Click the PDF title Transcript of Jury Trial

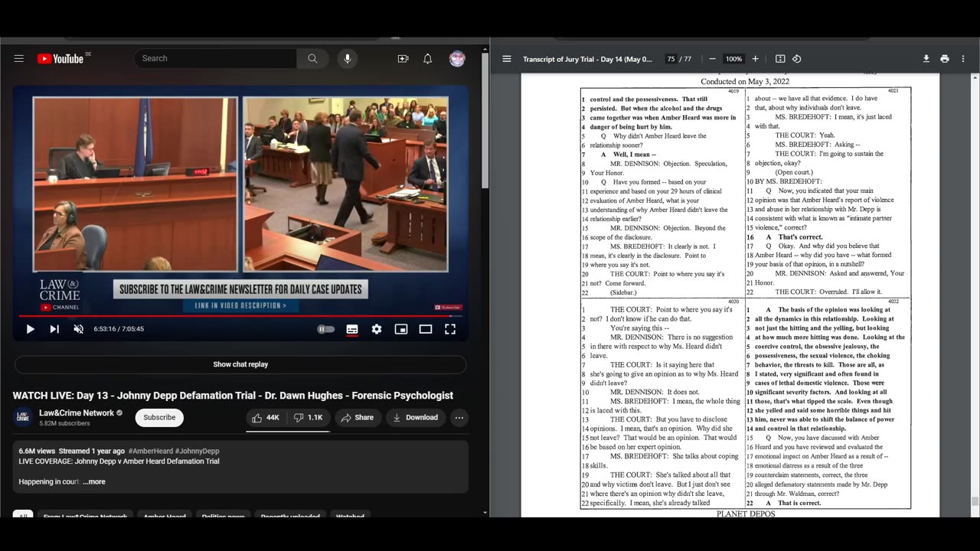587,59
